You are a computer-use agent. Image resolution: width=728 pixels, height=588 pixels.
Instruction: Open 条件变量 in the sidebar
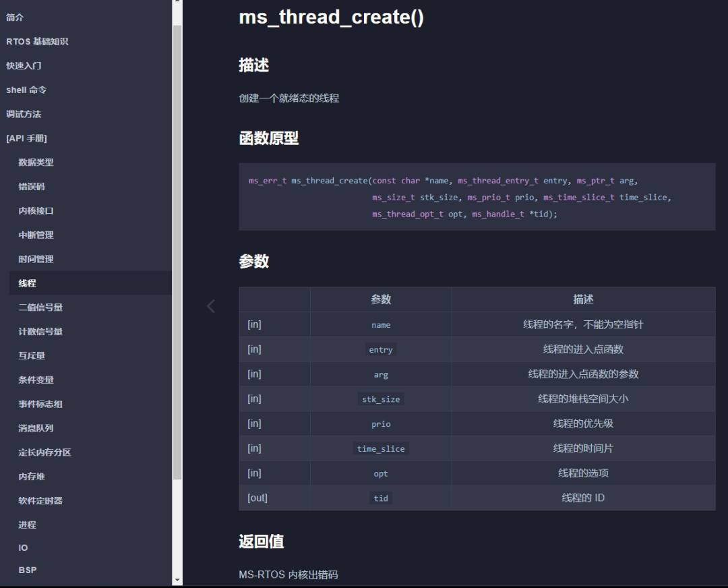point(36,380)
